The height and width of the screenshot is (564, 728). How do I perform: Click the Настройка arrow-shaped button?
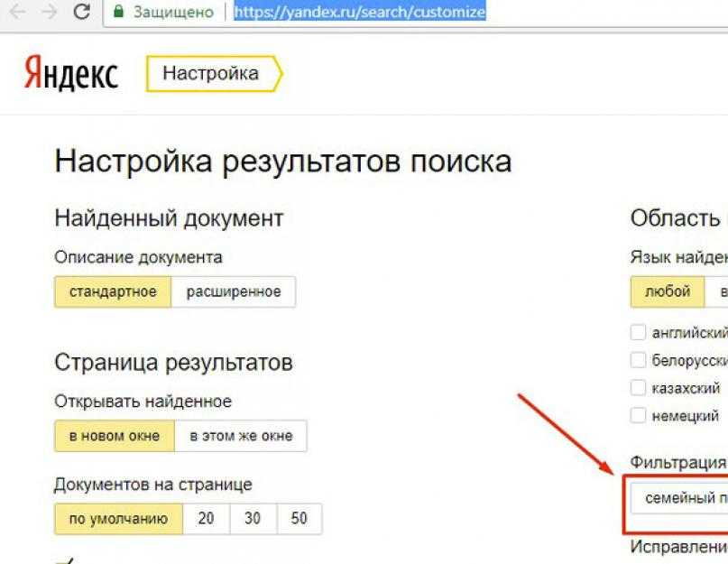tap(214, 73)
